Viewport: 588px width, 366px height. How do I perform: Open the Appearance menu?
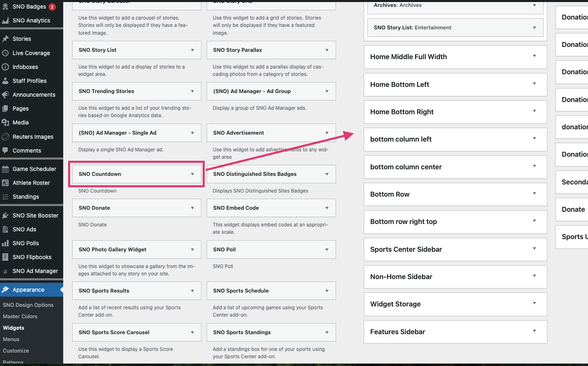point(31,290)
